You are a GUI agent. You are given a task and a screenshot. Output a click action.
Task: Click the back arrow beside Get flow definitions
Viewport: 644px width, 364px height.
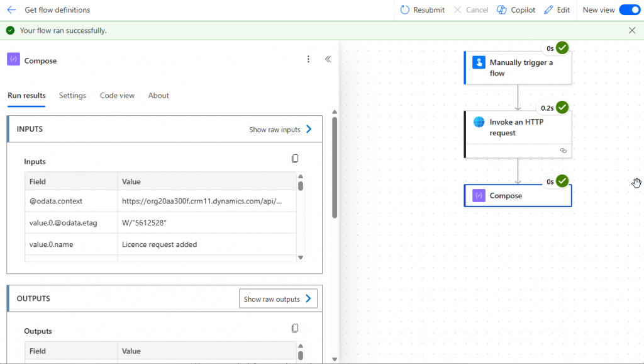click(x=11, y=10)
